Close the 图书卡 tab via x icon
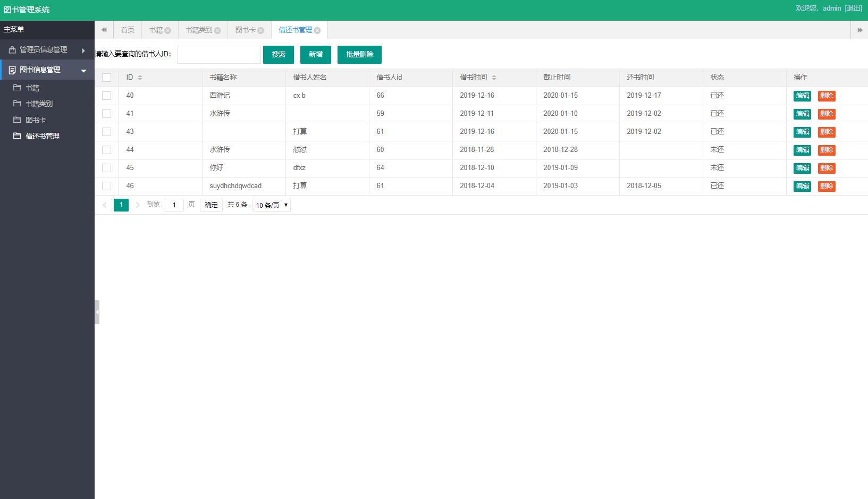This screenshot has width=868, height=499. pyautogui.click(x=261, y=30)
